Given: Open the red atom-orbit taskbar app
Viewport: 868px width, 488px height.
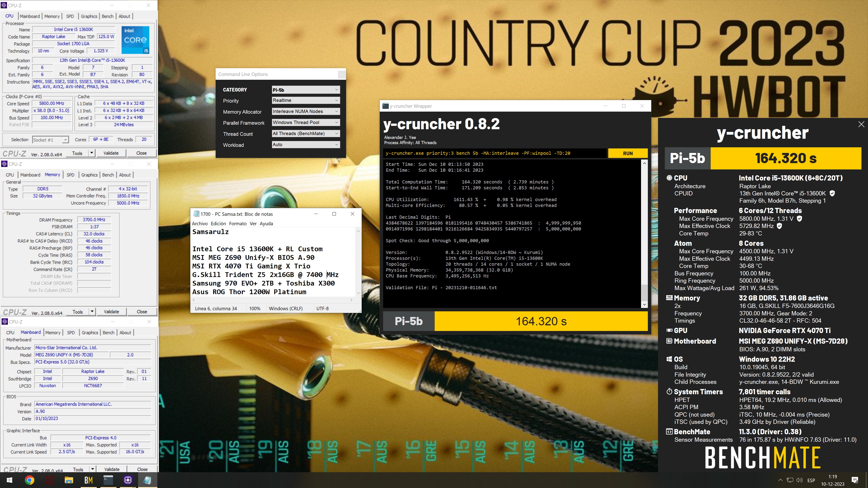Looking at the screenshot, I should click(49, 480).
